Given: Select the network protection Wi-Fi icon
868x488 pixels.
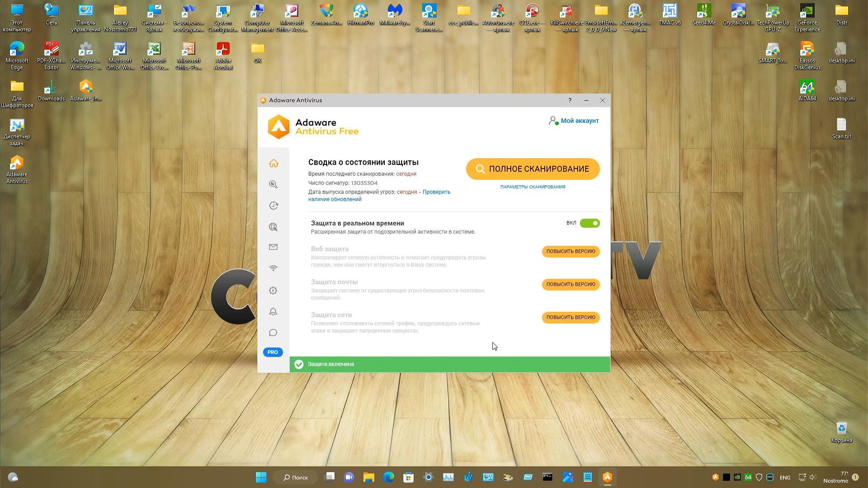Looking at the screenshot, I should pos(273,268).
